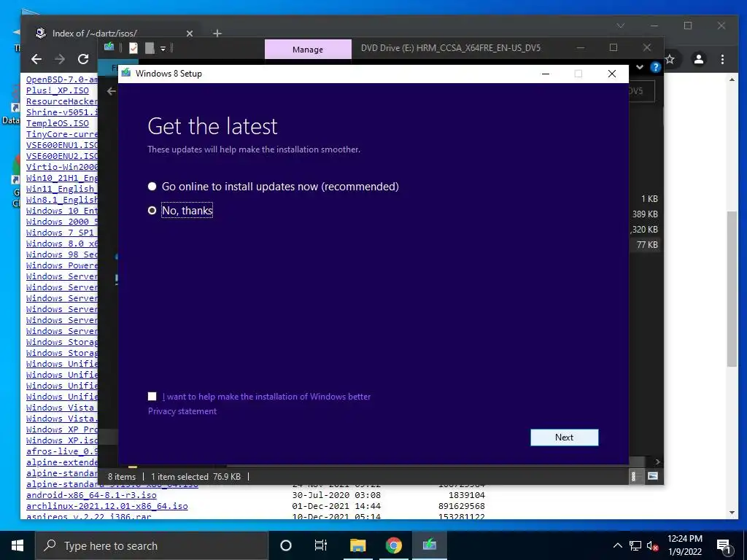This screenshot has height=560, width=747.
Task: Click the 77 KB file size cell
Action: click(x=647, y=245)
